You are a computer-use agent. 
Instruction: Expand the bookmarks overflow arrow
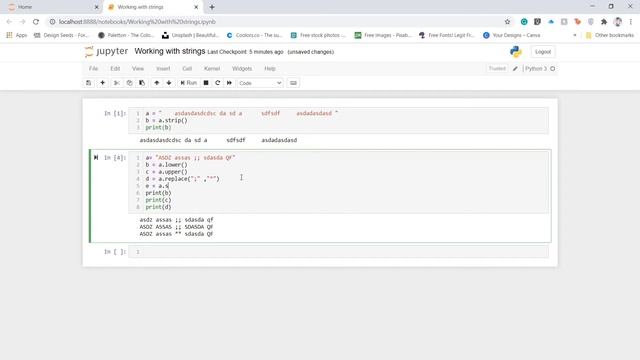coord(575,36)
